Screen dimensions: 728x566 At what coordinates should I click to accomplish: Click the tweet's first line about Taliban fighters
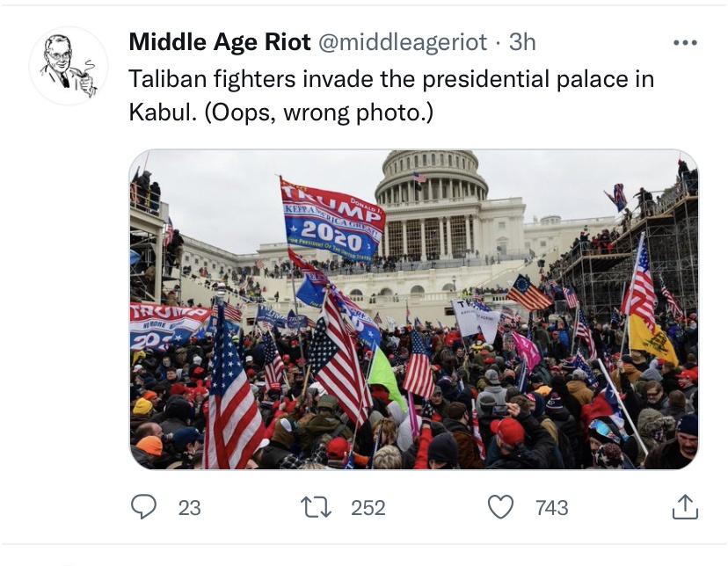(x=391, y=78)
